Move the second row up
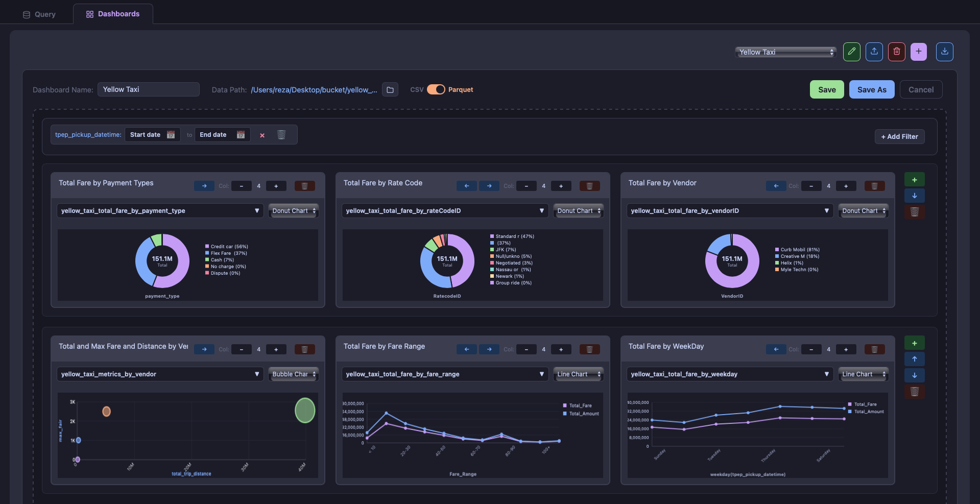 (x=915, y=359)
